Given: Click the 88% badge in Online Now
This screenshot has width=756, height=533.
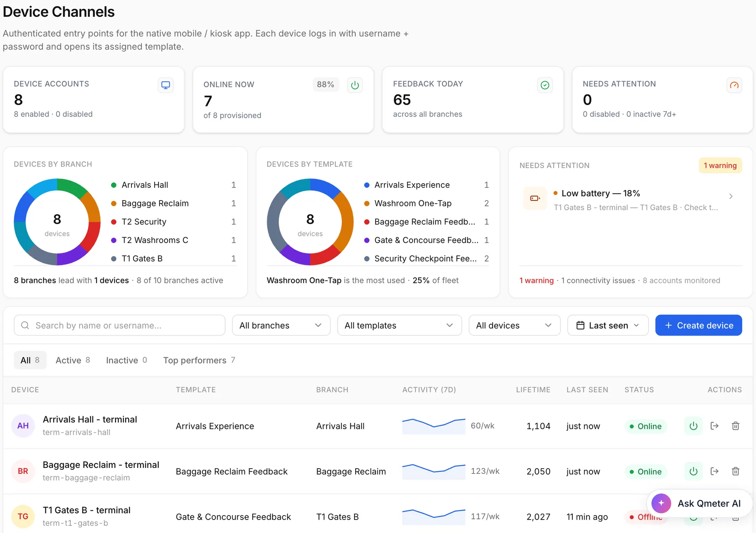Looking at the screenshot, I should [325, 84].
